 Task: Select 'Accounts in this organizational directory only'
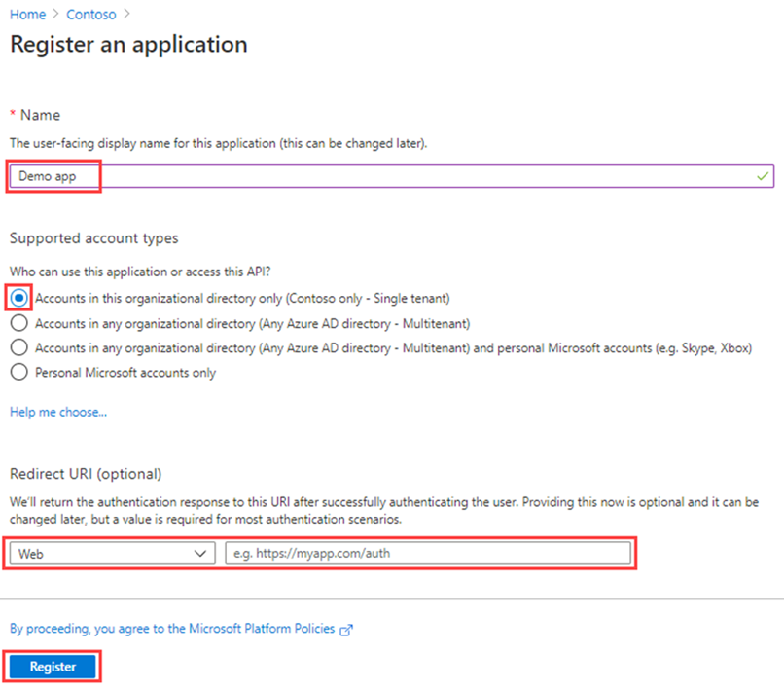[x=18, y=298]
